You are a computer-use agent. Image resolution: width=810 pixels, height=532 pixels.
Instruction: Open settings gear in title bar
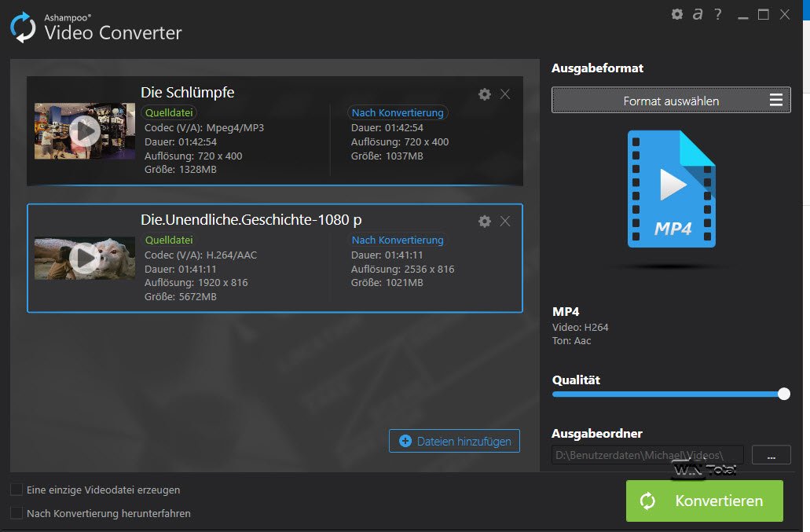(677, 14)
